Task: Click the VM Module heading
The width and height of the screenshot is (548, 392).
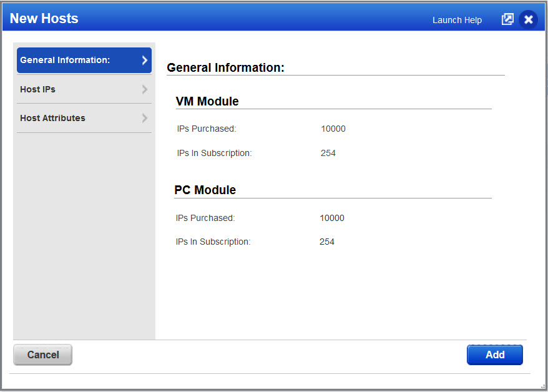Action: click(205, 100)
